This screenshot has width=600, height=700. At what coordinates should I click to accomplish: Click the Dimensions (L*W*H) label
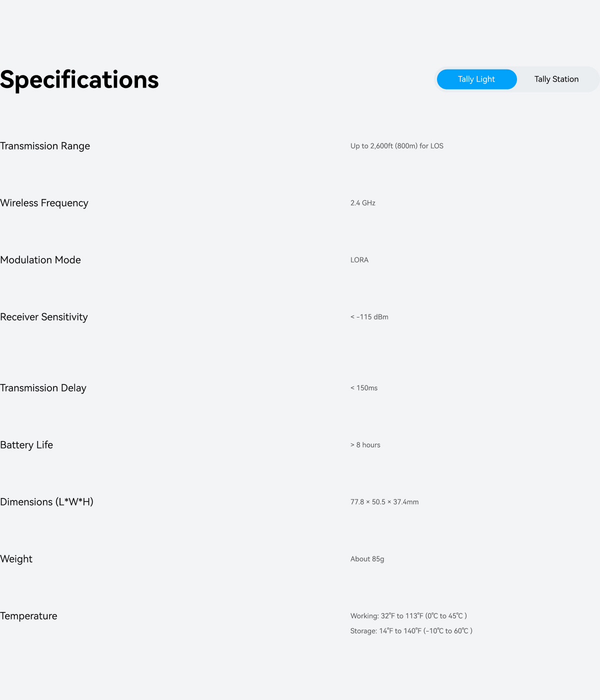(x=47, y=502)
